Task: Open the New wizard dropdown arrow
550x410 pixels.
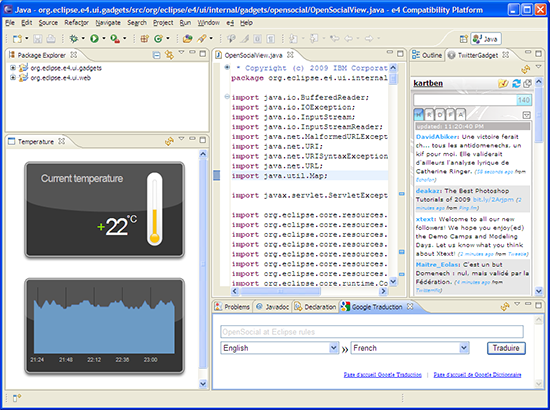Action: click(26, 39)
